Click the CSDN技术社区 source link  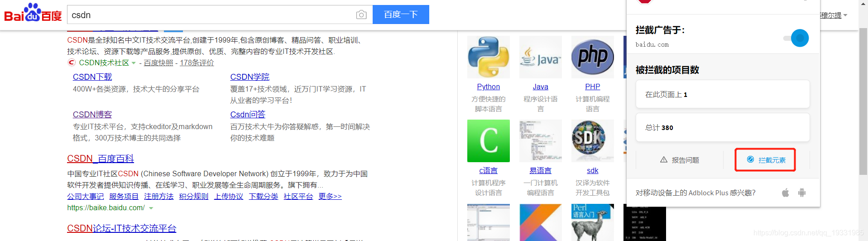pyautogui.click(x=104, y=63)
